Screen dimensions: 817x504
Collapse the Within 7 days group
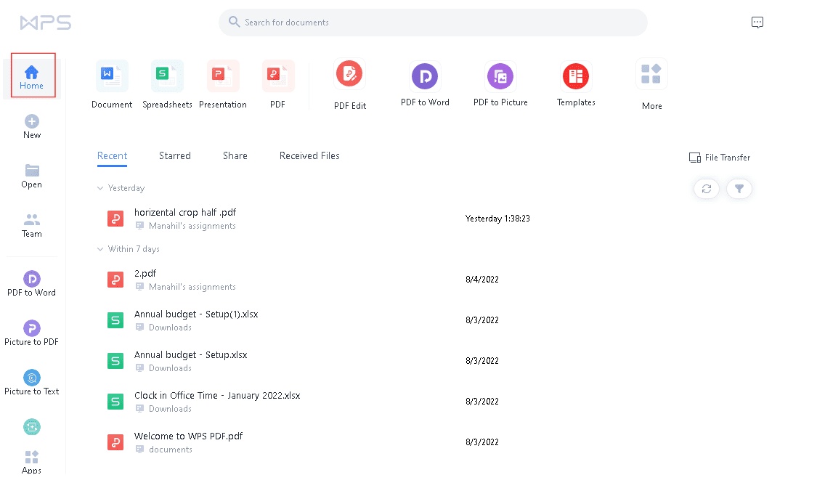(101, 249)
